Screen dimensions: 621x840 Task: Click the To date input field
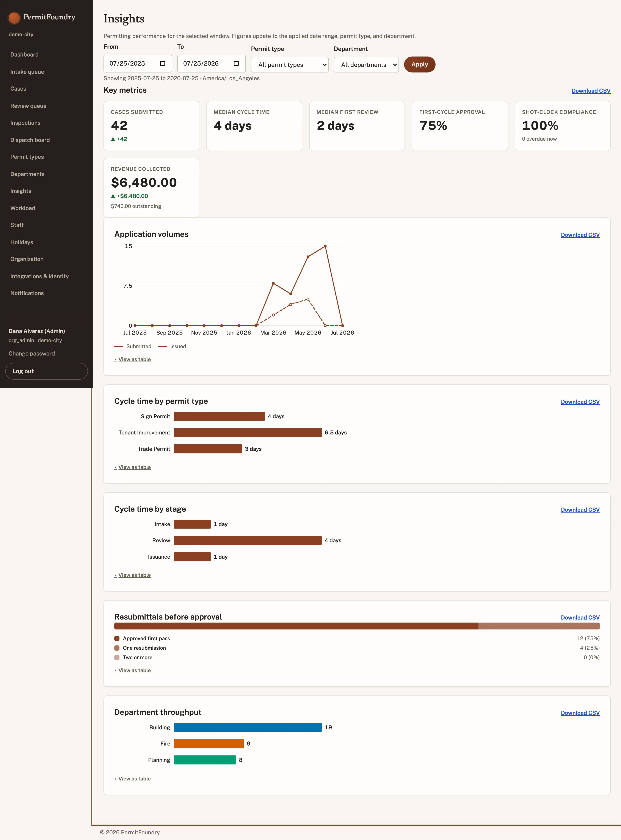coord(211,64)
